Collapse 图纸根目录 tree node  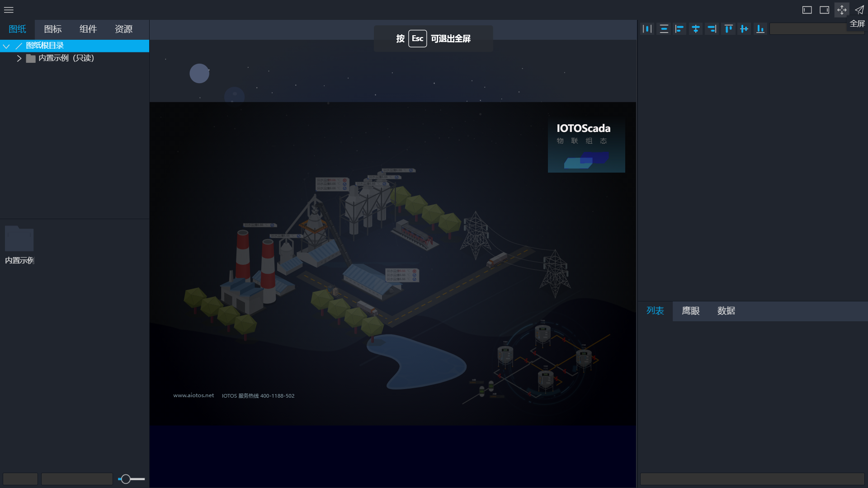click(x=6, y=46)
